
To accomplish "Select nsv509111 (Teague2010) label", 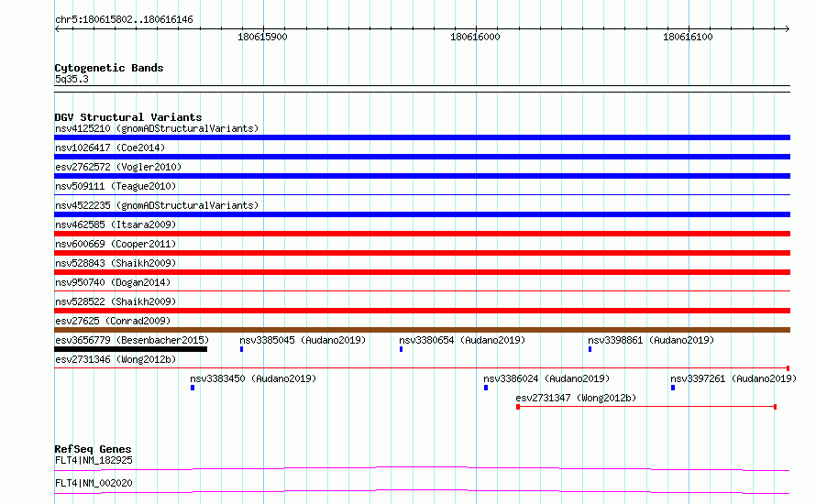I will click(116, 186).
